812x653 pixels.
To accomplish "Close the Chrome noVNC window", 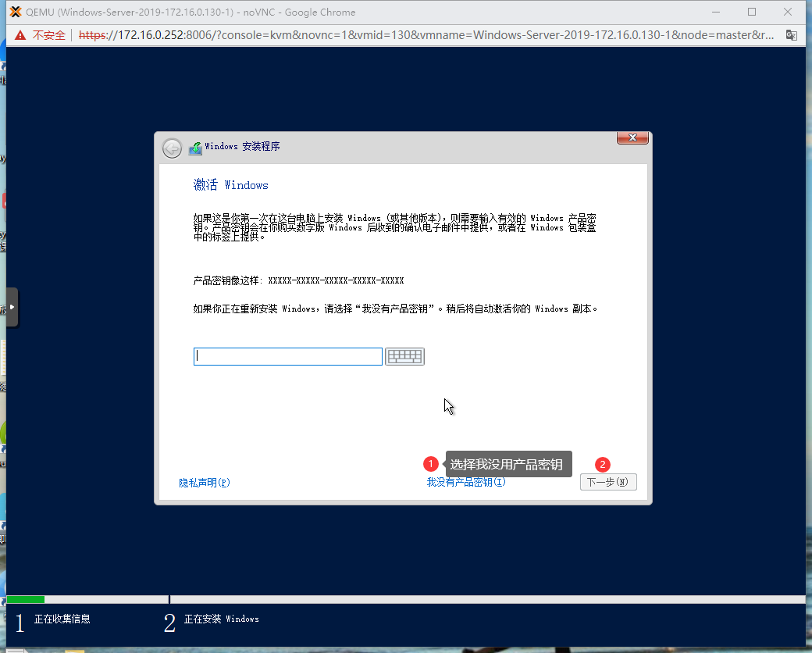I will coord(788,12).
